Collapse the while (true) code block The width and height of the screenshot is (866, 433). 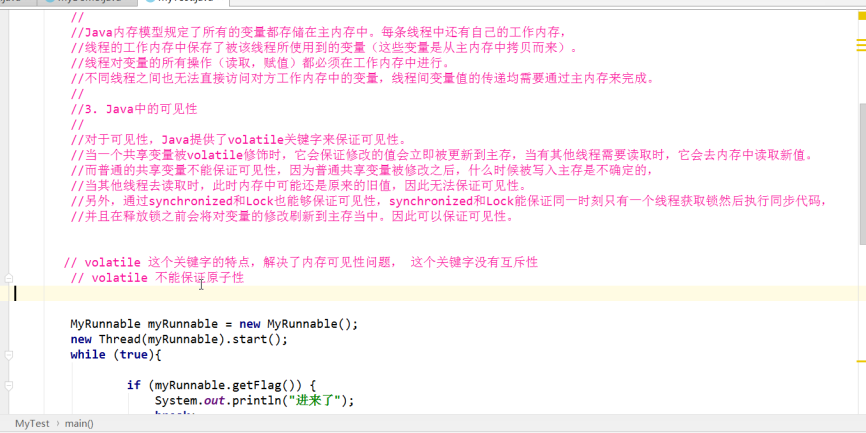tap(8, 356)
